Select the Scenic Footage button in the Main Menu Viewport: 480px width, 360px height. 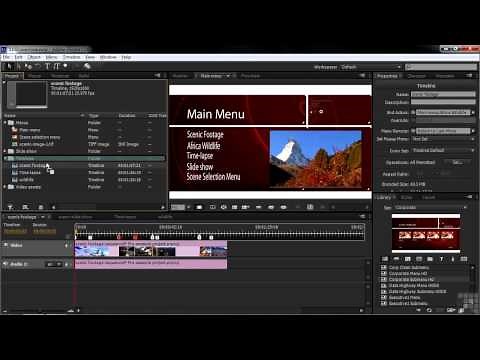pyautogui.click(x=205, y=135)
